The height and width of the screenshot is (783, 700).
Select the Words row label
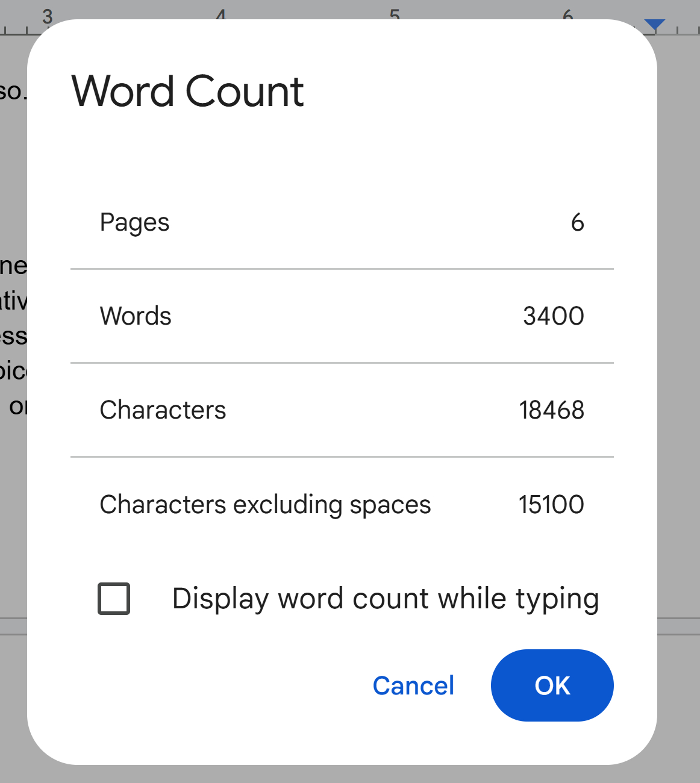136,316
